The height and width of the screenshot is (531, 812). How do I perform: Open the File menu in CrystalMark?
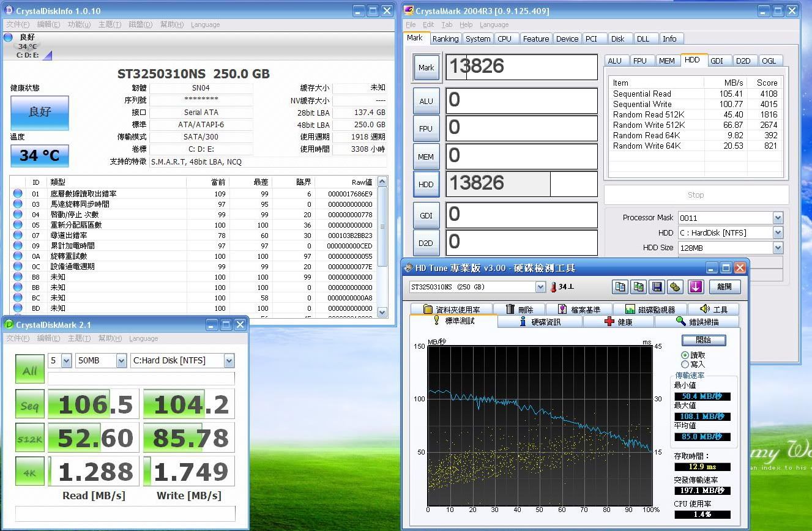(411, 24)
